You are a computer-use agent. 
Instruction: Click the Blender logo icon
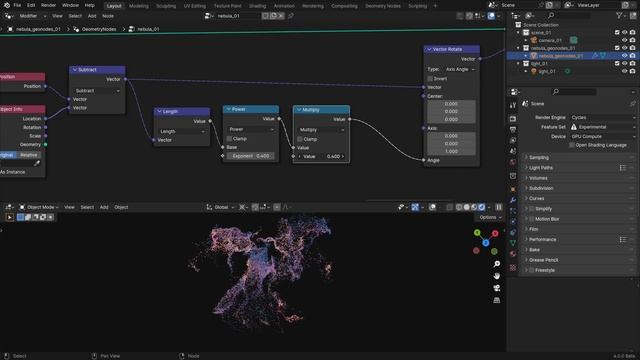[x=7, y=5]
